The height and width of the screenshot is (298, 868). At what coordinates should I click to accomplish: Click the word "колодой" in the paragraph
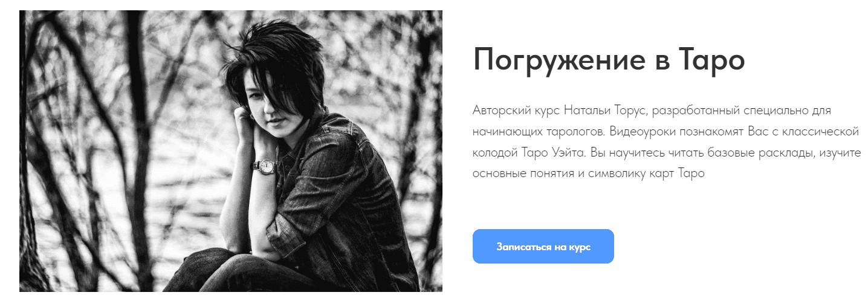(494, 153)
